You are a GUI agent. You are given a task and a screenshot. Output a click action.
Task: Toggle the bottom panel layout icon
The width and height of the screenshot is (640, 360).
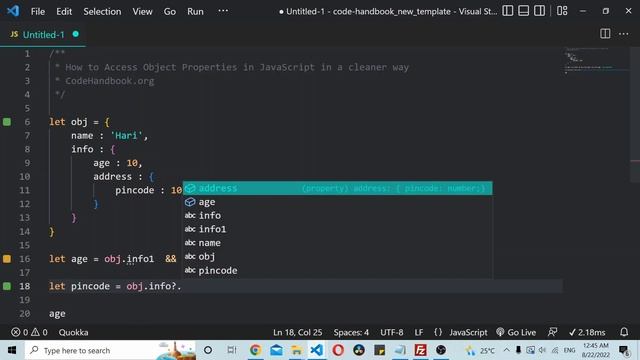point(523,11)
